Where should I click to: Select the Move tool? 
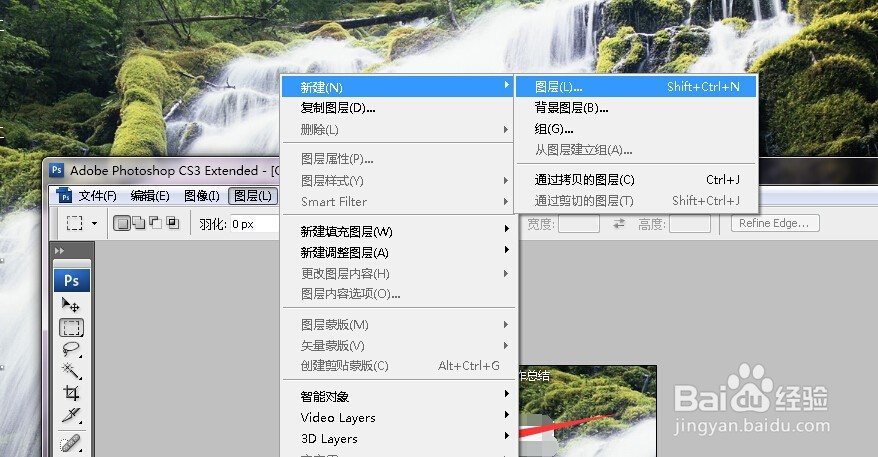pos(71,305)
